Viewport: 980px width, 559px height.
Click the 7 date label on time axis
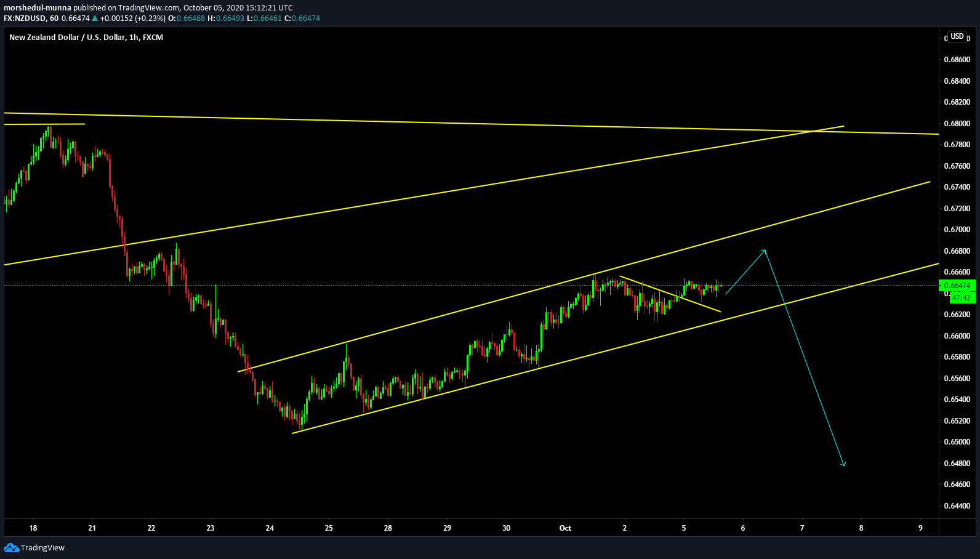(x=802, y=528)
